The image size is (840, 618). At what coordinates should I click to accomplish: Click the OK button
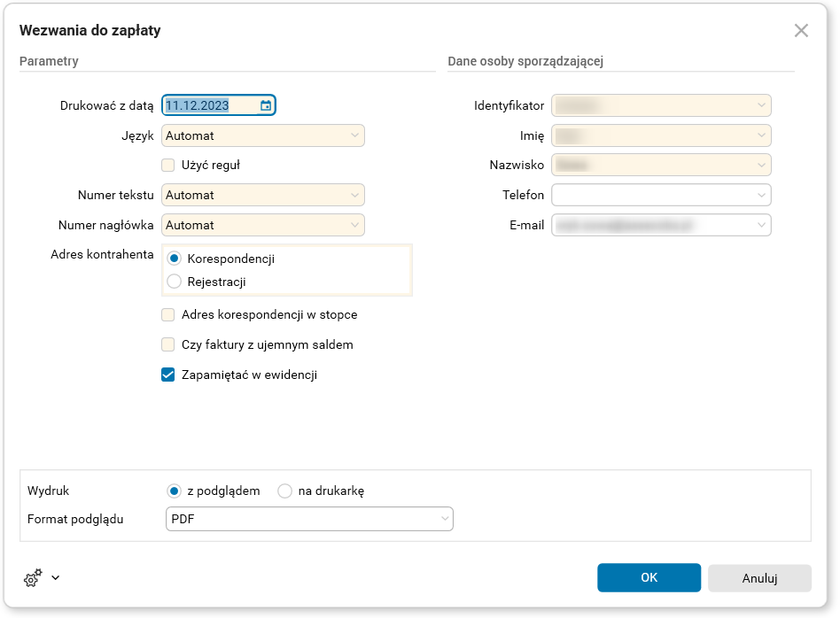[649, 577]
